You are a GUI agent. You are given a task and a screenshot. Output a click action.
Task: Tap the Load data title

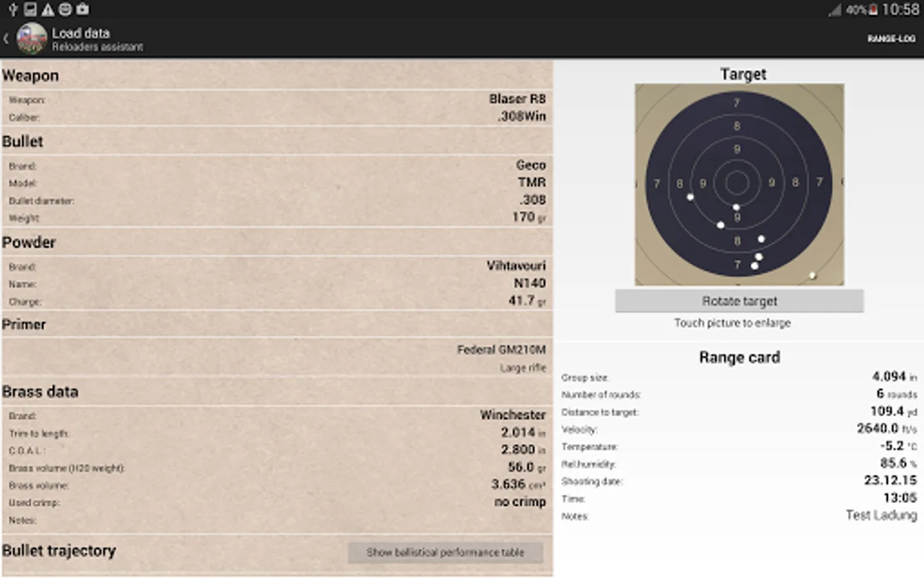(x=81, y=33)
